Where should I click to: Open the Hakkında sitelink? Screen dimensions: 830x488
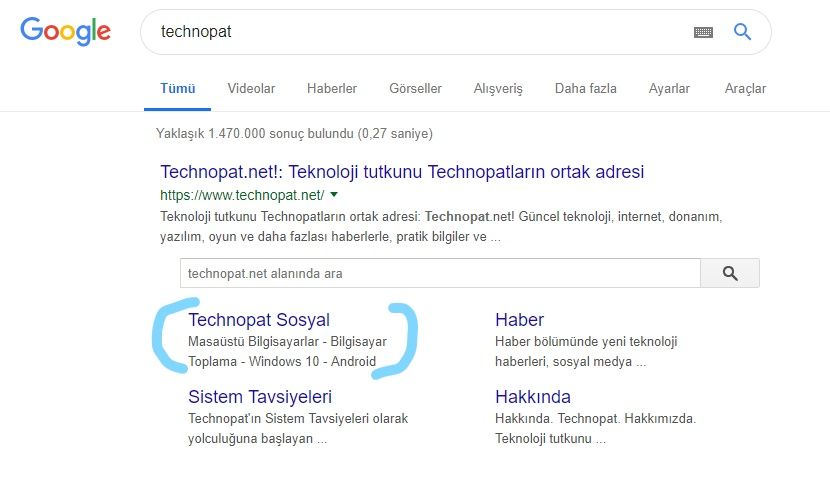(533, 397)
